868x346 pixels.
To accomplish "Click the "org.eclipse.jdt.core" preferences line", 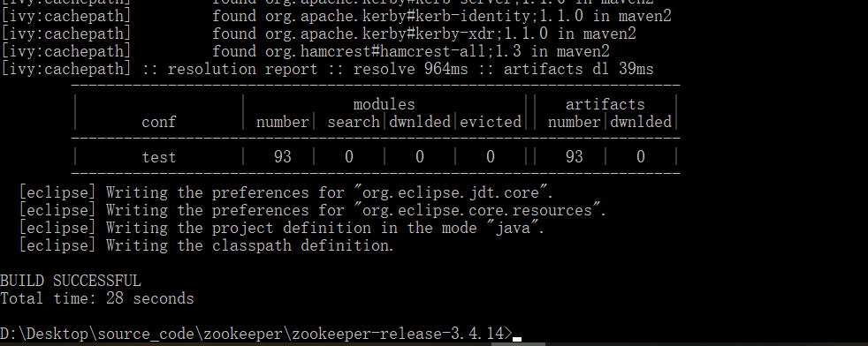I will point(286,193).
